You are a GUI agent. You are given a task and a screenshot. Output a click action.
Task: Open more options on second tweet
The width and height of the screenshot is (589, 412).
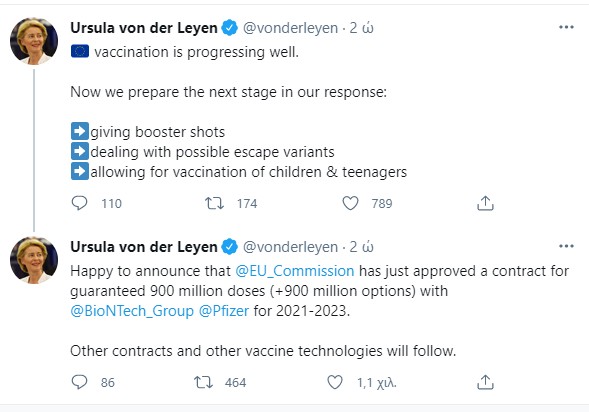point(566,246)
